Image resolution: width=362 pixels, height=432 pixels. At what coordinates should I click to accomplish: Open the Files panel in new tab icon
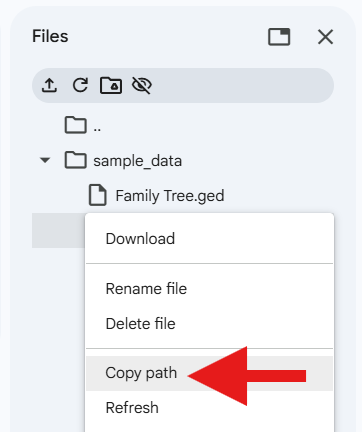pos(279,37)
